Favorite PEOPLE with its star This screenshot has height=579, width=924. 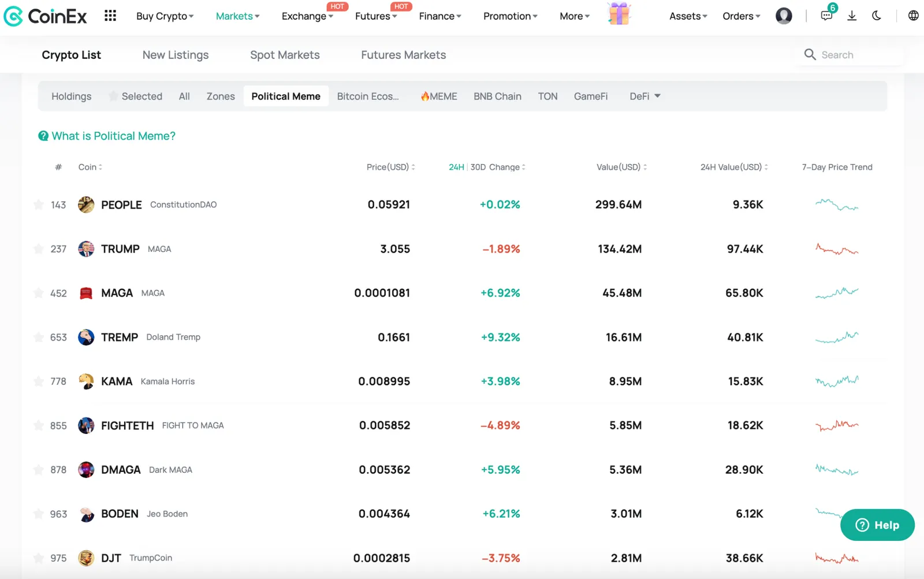coord(39,205)
